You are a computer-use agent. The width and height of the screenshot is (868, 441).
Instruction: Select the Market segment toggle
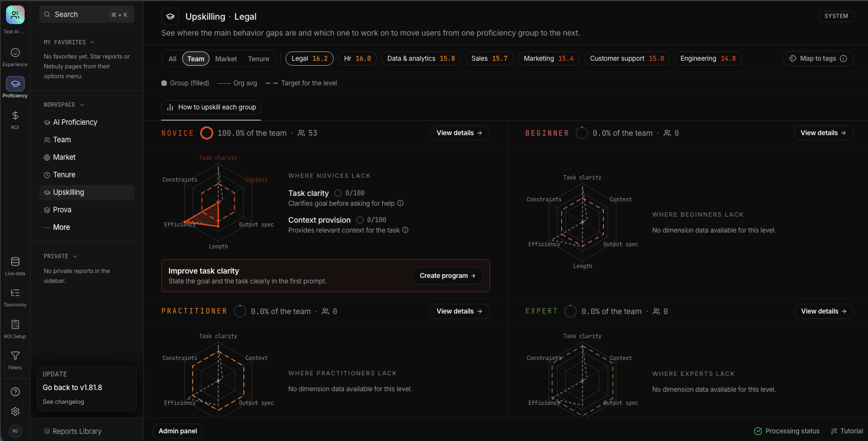point(226,59)
